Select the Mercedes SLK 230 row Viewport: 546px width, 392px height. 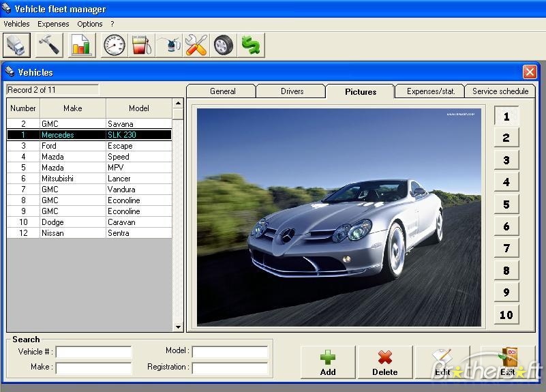point(89,135)
